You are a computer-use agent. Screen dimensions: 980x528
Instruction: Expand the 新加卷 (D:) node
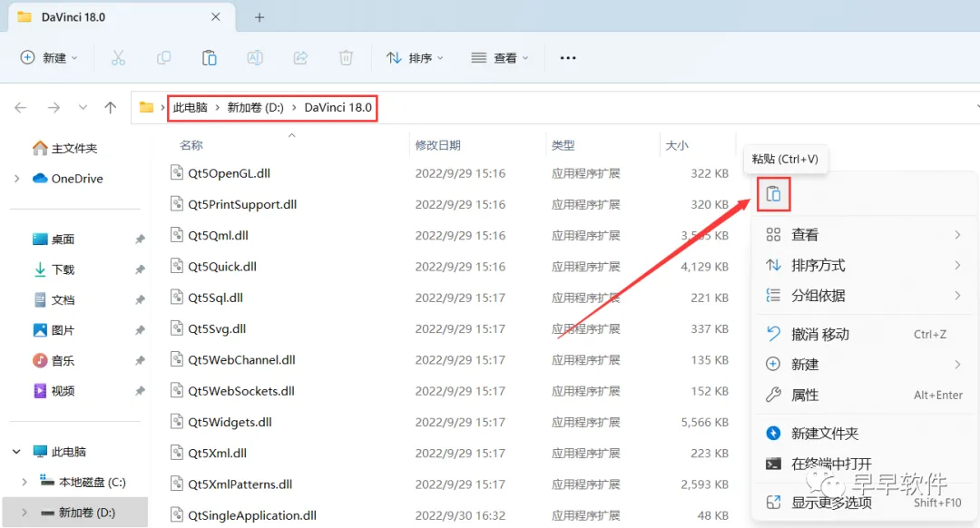click(24, 513)
